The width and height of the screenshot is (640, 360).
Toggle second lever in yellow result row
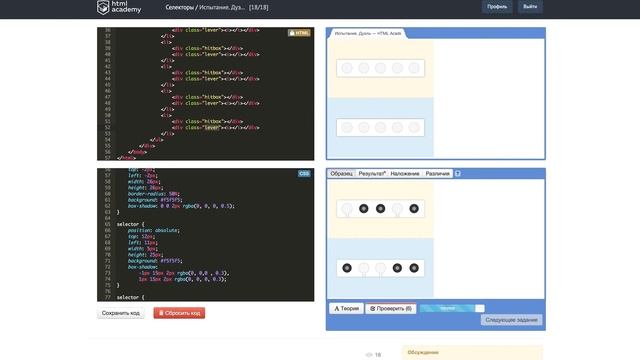coord(364,68)
